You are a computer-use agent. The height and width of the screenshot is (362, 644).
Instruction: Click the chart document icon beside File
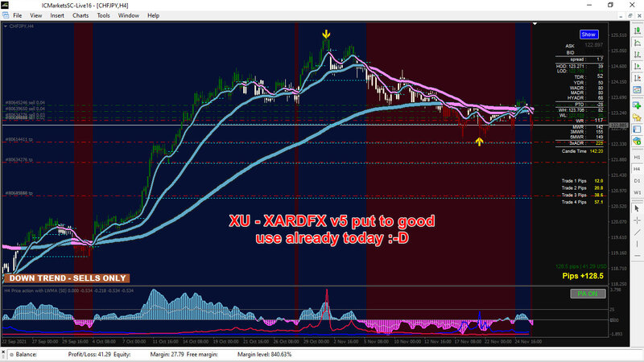[x=6, y=15]
